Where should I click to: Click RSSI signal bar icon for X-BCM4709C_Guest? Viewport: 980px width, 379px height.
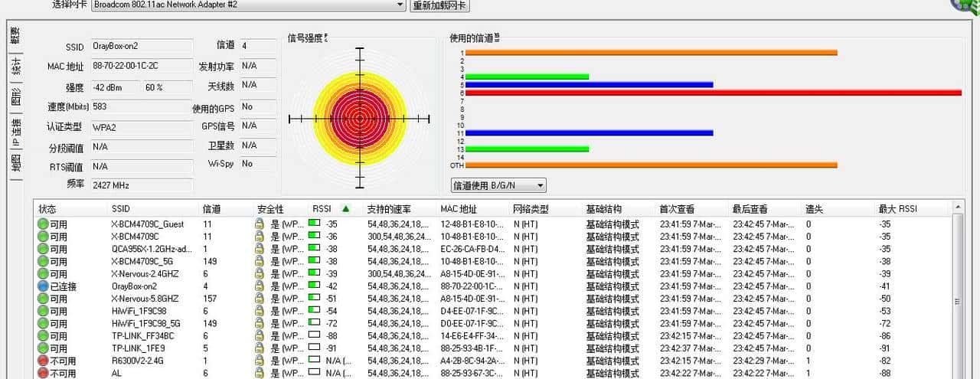point(314,224)
